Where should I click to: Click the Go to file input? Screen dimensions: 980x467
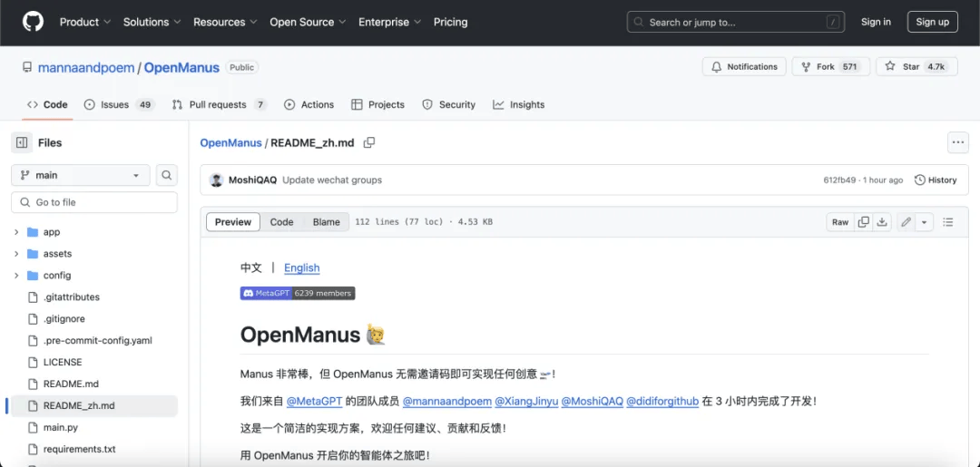click(x=94, y=202)
